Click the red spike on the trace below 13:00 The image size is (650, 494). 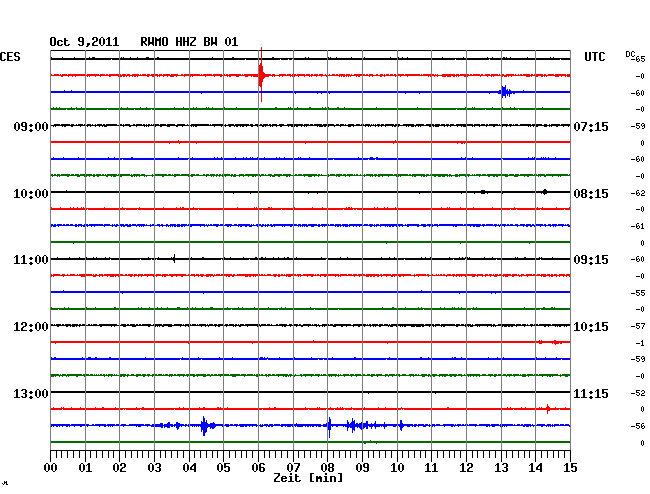coord(548,409)
